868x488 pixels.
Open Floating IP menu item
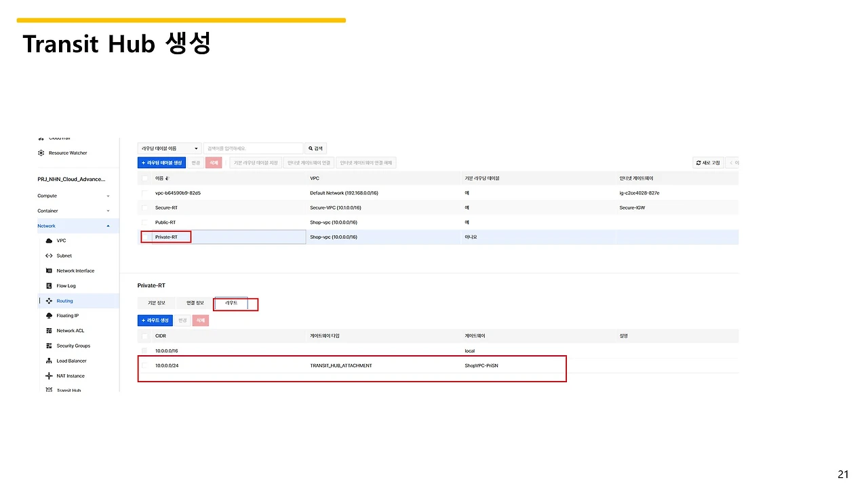[x=68, y=316]
